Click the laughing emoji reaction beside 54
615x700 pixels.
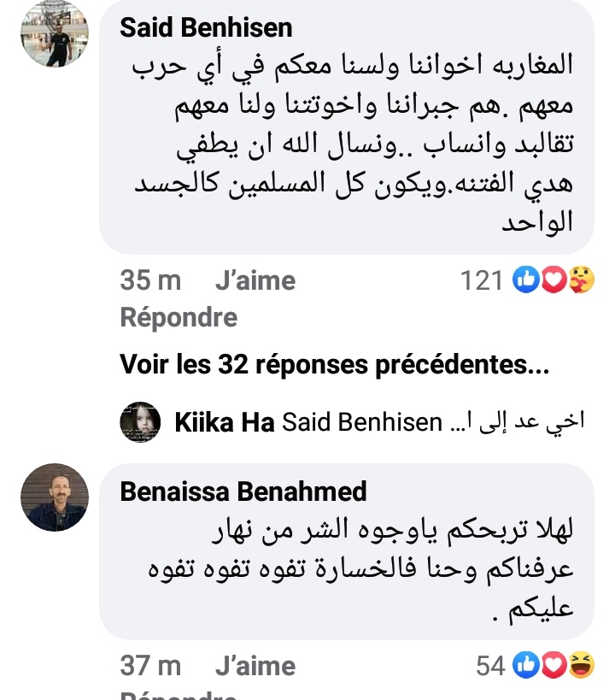pyautogui.click(x=582, y=666)
